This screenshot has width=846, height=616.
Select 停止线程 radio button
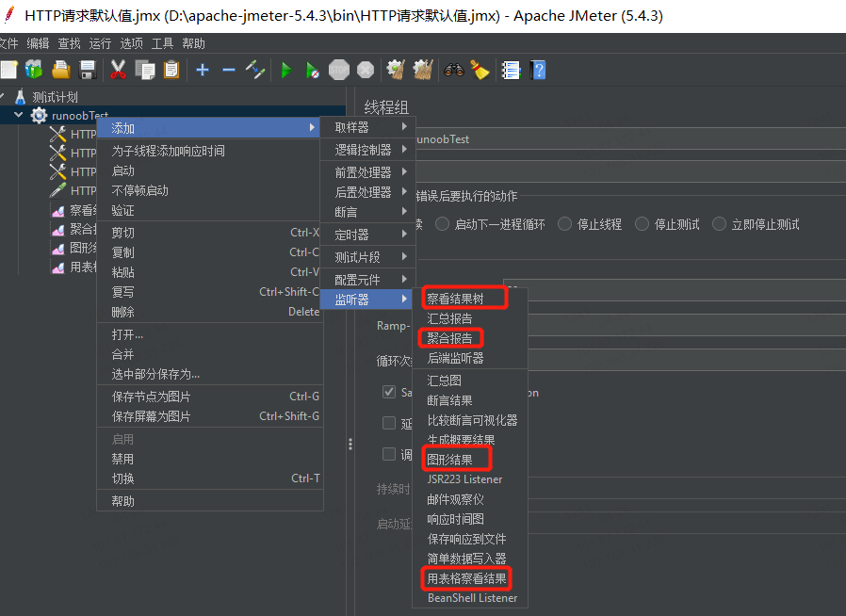[x=565, y=224]
